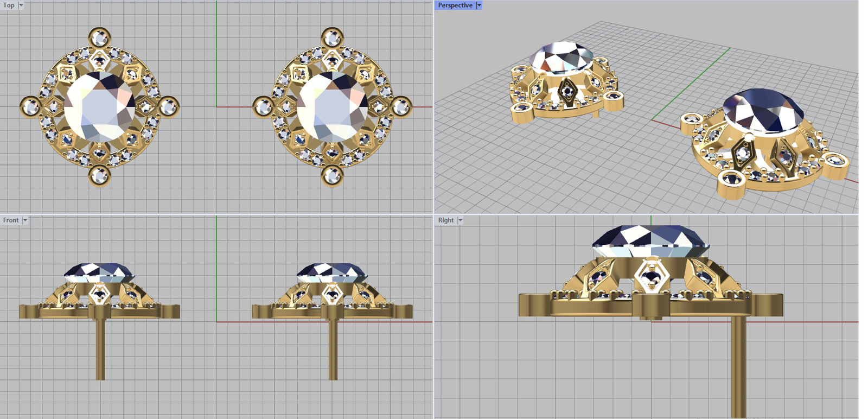Pick leftmost bezel stone of left earring, Top view
This screenshot has width=868, height=419.
point(31,107)
